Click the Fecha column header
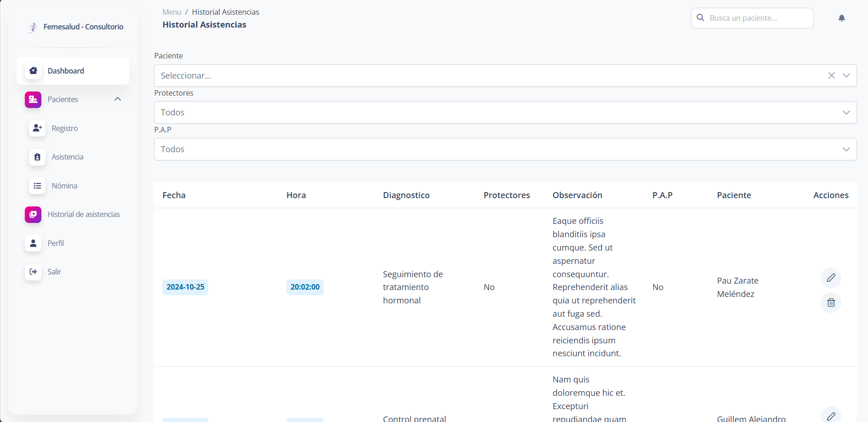Screen dimensions: 868x422 coord(174,195)
